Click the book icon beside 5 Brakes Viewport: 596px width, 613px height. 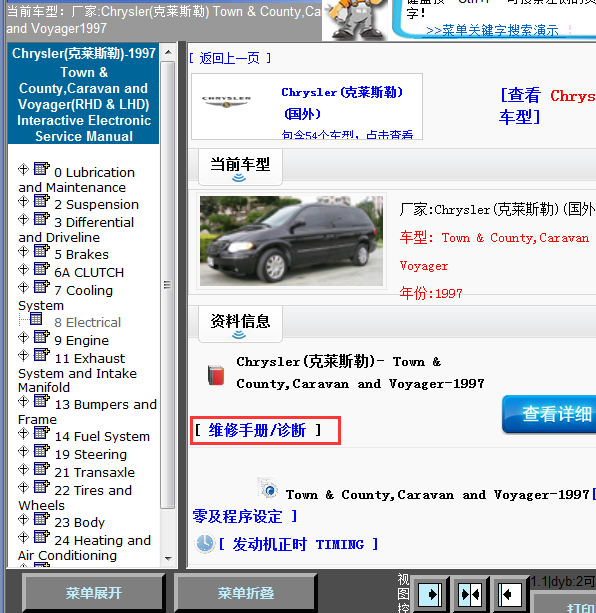pos(41,251)
